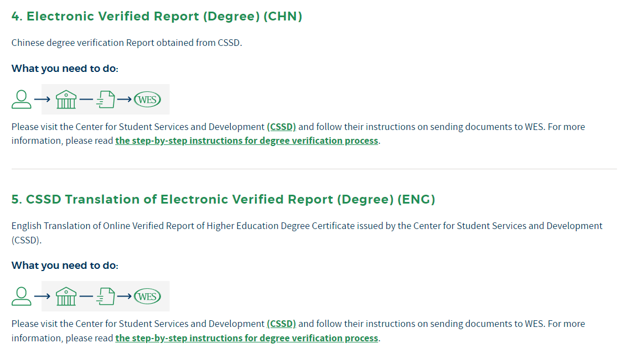This screenshot has width=638, height=364.
Task: Click the WES logo in section 4
Action: pyautogui.click(x=147, y=100)
